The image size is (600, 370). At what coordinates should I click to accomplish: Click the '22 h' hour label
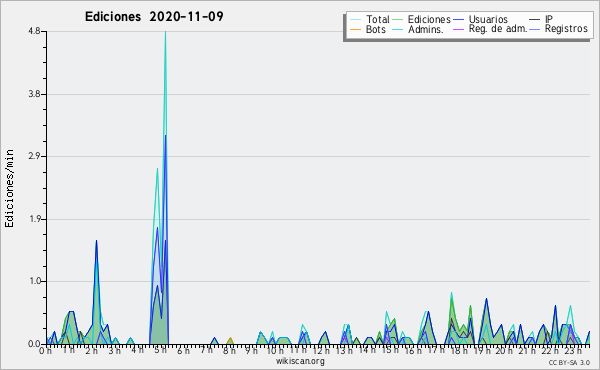(x=550, y=350)
